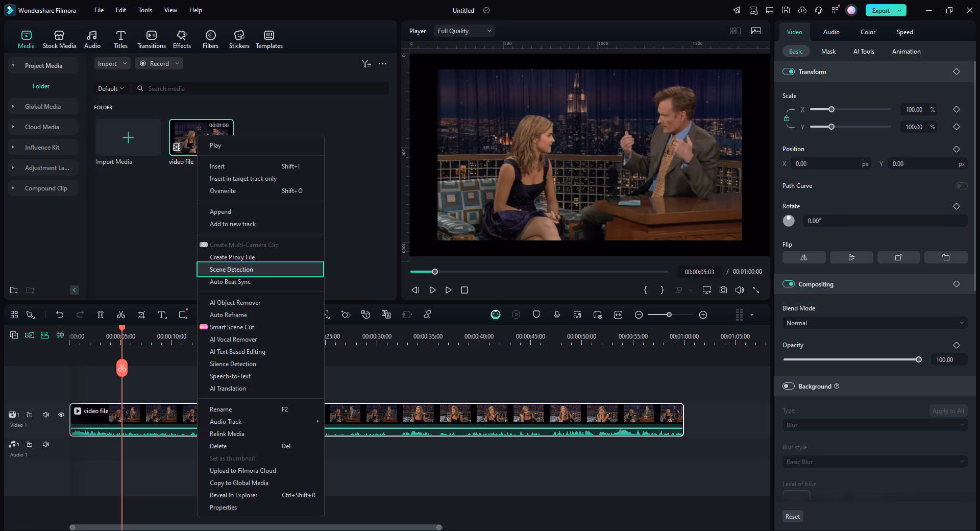980x531 pixels.
Task: Click the voiceover microphone icon
Action: [x=557, y=315]
